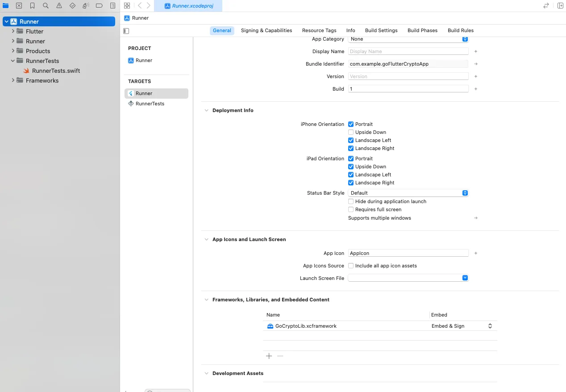Uncheck iPad Portrait orientation
This screenshot has height=392, width=566.
pos(351,158)
